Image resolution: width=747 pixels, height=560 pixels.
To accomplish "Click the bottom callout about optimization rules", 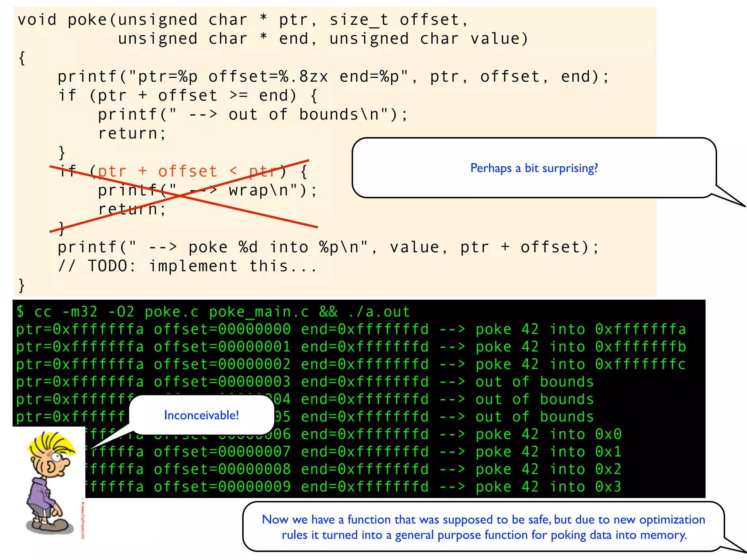I will pos(483,527).
